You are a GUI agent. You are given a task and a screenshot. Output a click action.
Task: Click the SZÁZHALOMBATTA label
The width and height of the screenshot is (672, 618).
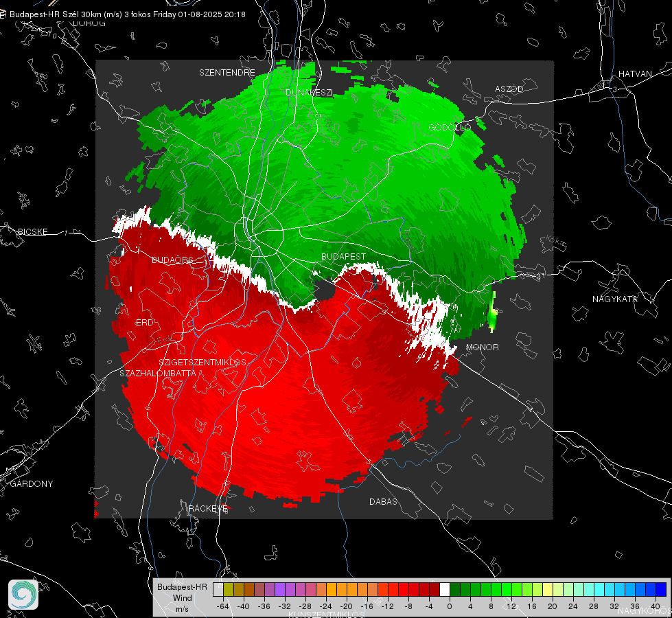(158, 373)
